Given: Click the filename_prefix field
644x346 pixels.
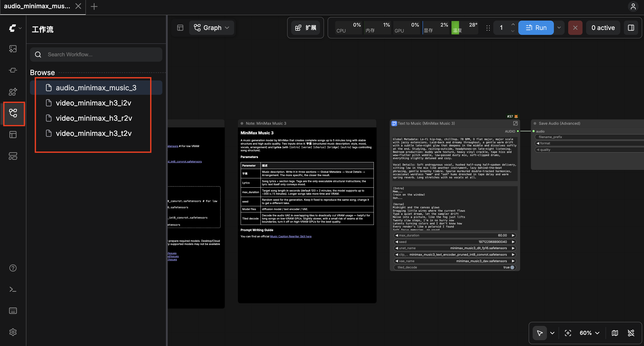Looking at the screenshot, I should [589, 137].
